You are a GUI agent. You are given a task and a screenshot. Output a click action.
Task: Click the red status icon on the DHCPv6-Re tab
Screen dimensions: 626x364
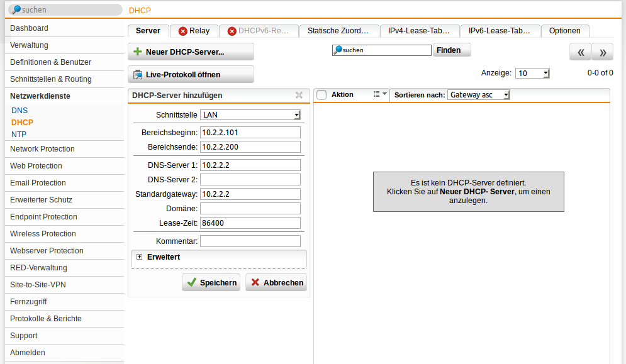pyautogui.click(x=231, y=30)
